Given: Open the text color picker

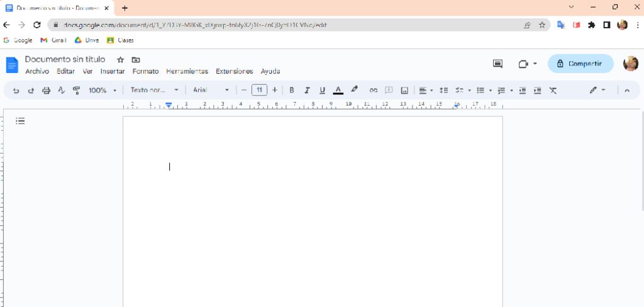Looking at the screenshot, I should (338, 91).
